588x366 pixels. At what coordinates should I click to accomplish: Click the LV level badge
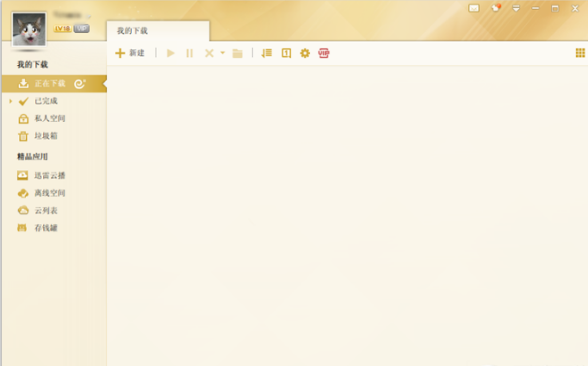click(63, 28)
